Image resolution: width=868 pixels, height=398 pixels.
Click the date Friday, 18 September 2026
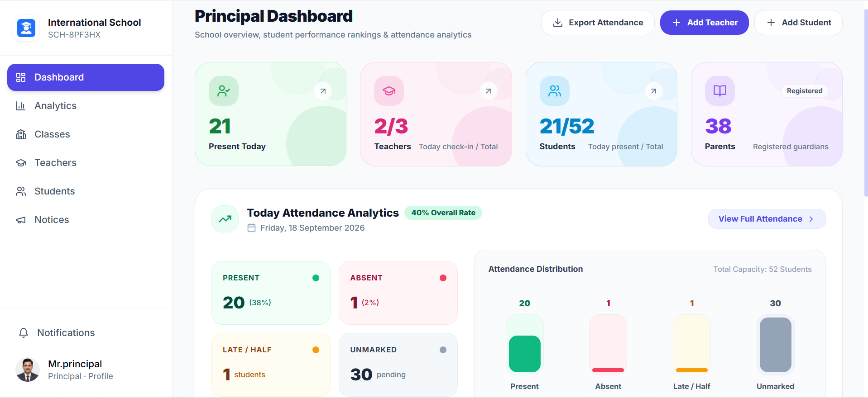312,228
